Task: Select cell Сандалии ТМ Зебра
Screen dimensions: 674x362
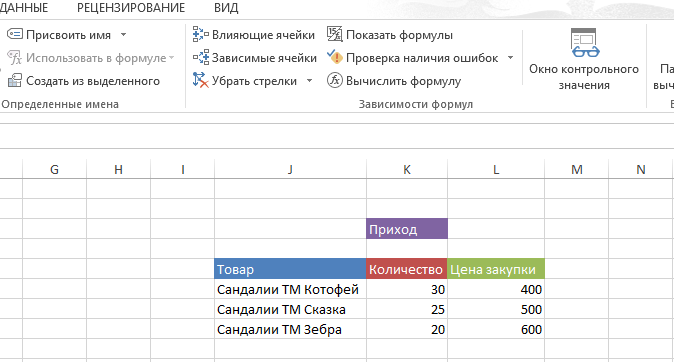Action: coord(290,329)
